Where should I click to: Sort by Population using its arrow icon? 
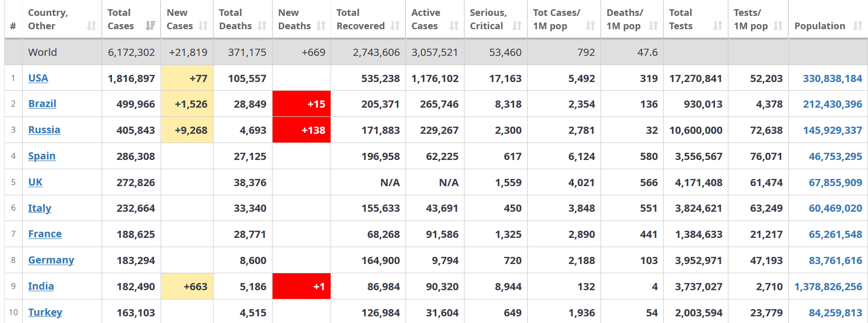click(858, 26)
